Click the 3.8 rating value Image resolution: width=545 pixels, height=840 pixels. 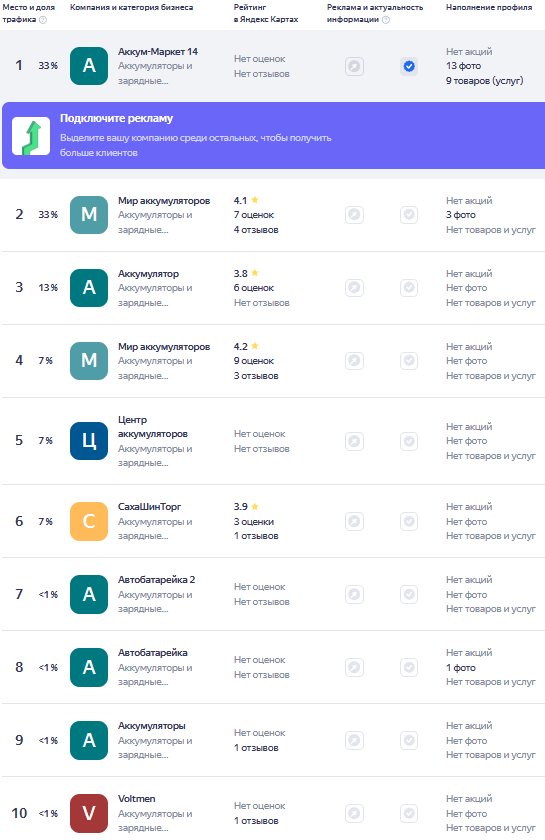[241, 274]
